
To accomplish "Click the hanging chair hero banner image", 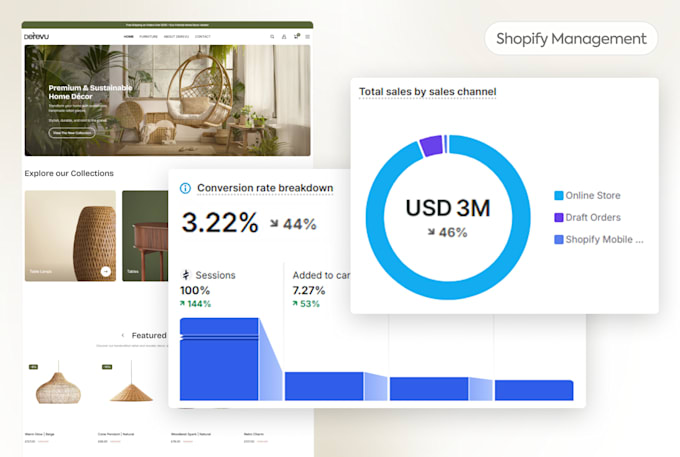I will click(x=167, y=101).
